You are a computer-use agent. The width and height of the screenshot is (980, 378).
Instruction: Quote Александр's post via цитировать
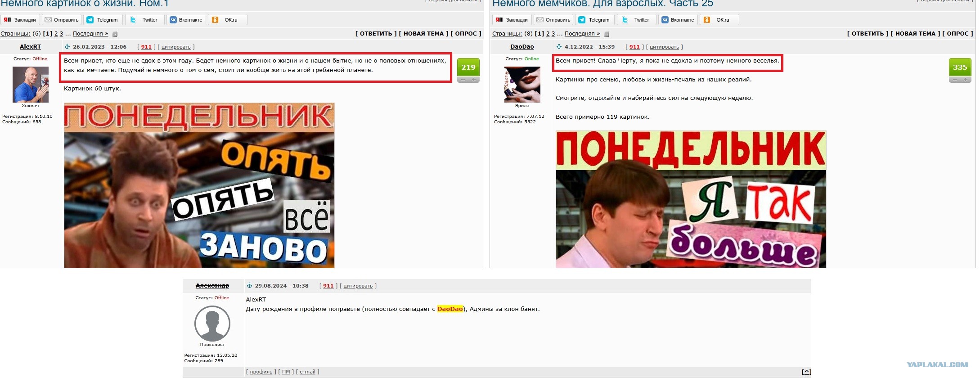click(x=358, y=286)
